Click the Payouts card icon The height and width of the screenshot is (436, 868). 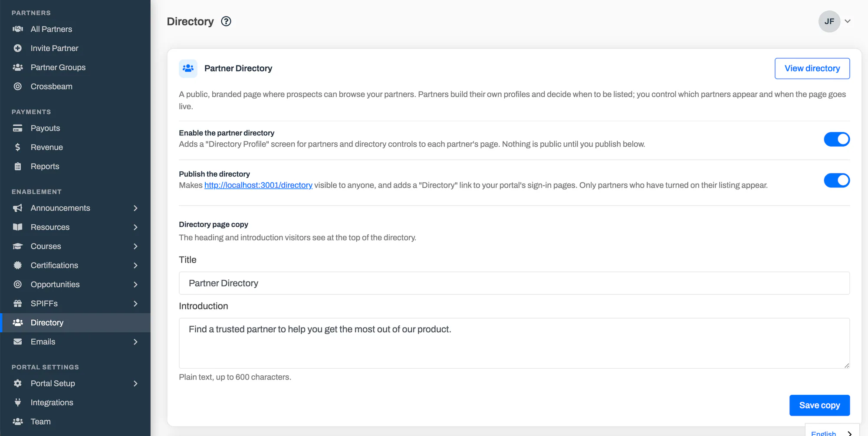[x=18, y=128]
